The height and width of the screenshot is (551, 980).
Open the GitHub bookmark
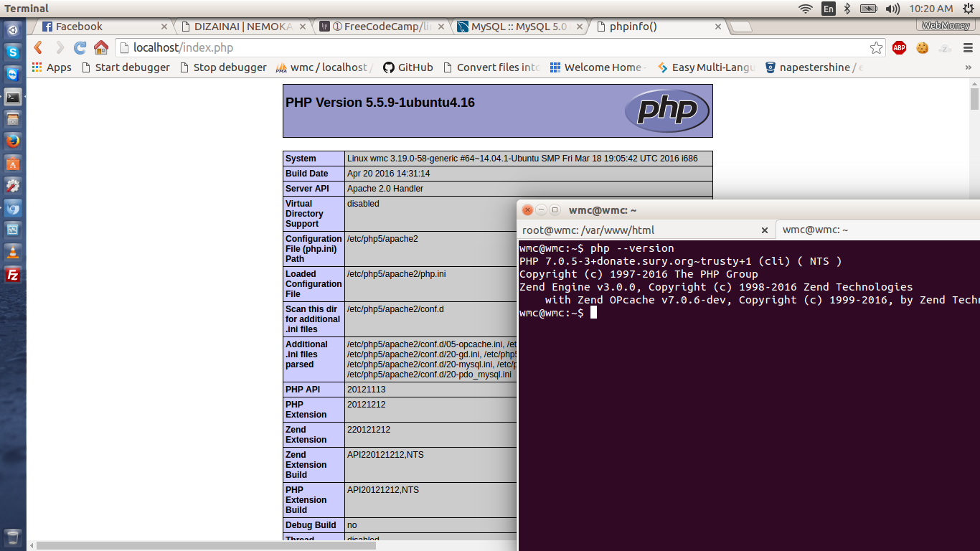[x=407, y=67]
